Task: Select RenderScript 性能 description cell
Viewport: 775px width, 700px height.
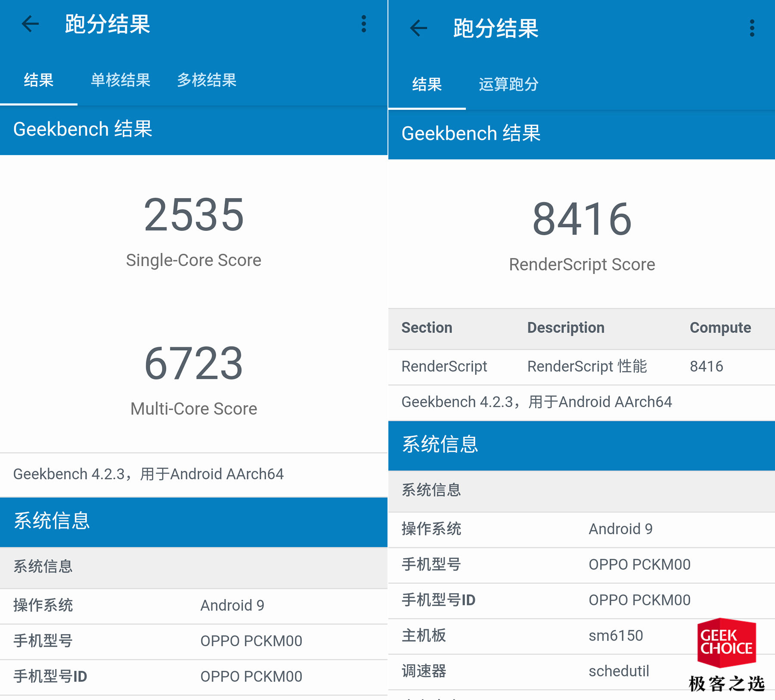Action: coord(587,367)
